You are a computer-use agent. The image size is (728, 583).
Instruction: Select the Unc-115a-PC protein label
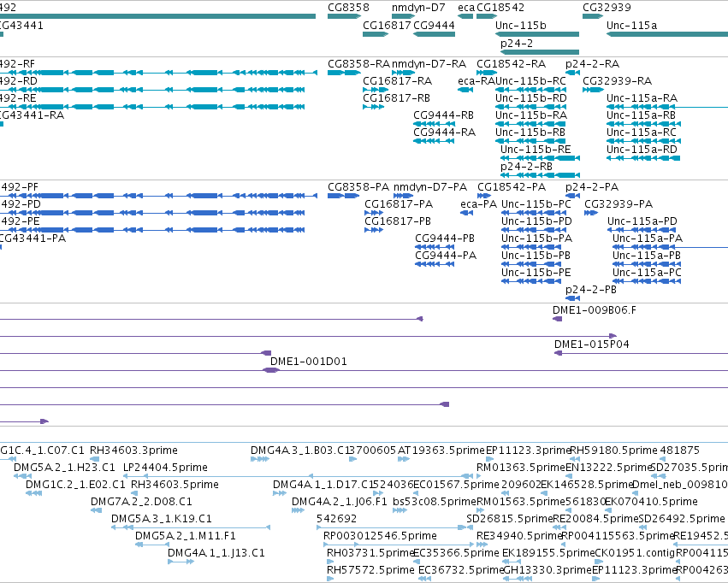pos(646,273)
